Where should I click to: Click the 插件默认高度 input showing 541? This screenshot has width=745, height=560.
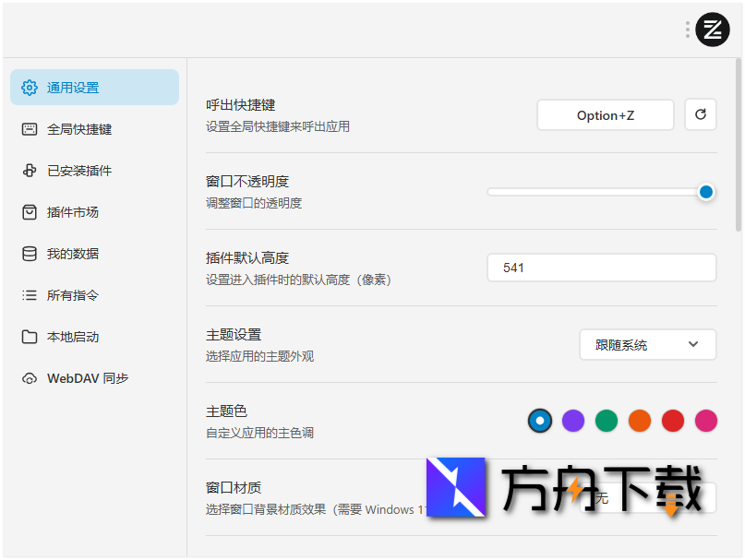pos(601,267)
